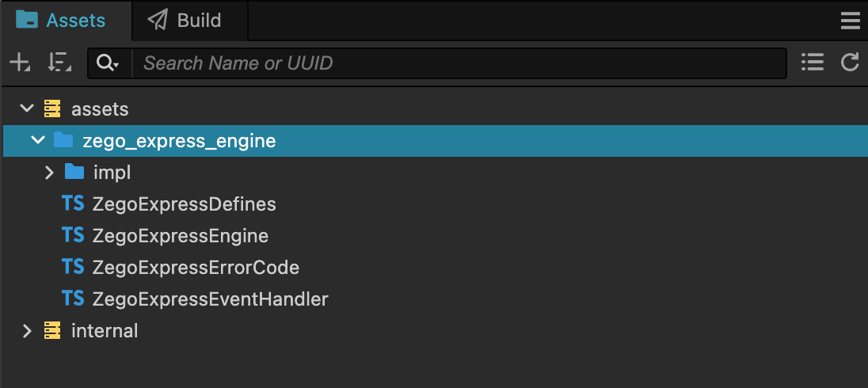The height and width of the screenshot is (388, 868).
Task: Select the ZegoExpressErrorCode script
Action: [196, 268]
